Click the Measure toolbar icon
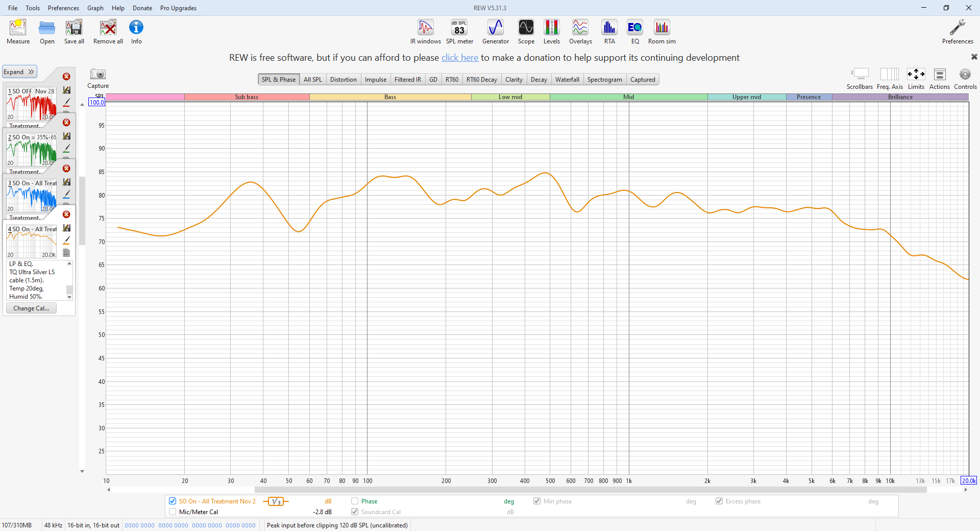The height and width of the screenshot is (531, 980). (18, 32)
